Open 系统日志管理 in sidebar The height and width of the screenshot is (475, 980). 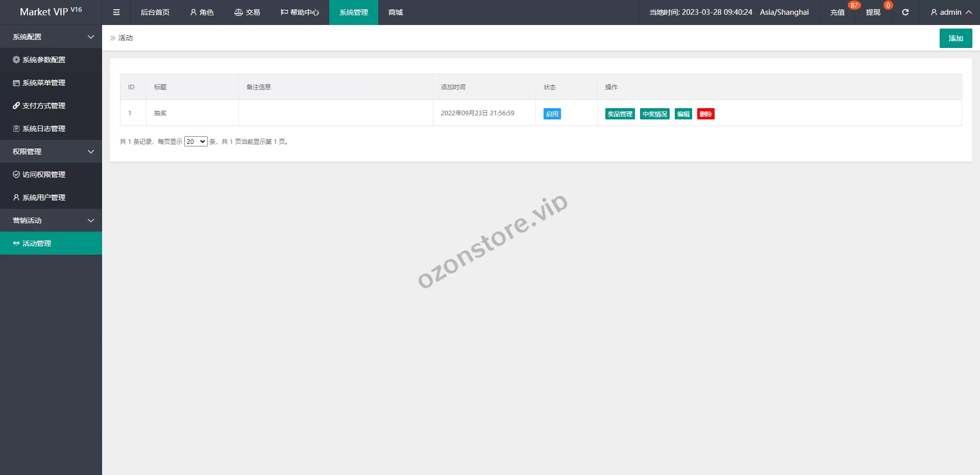39,129
